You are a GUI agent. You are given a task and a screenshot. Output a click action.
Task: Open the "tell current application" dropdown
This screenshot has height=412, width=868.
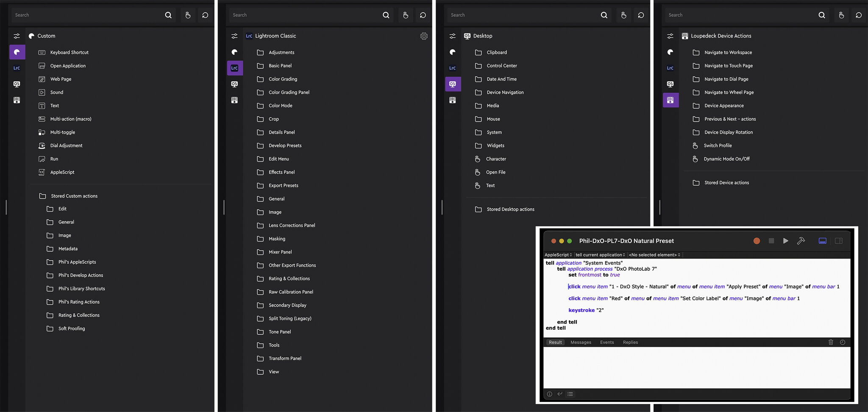(x=600, y=255)
